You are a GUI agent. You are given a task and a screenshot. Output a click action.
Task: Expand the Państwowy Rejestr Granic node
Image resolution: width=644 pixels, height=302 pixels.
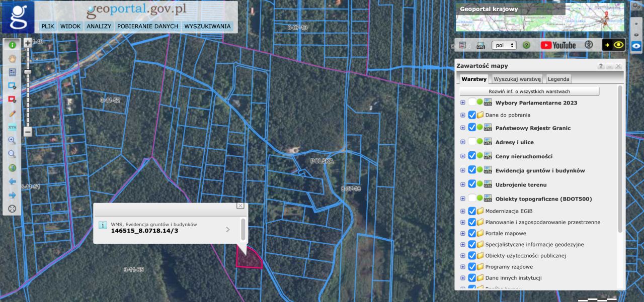click(x=463, y=128)
